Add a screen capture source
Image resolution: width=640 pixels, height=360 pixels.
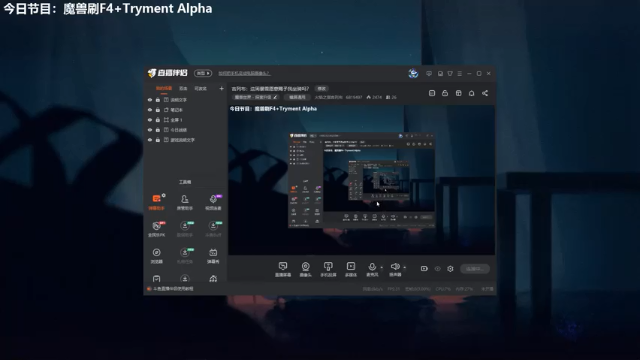(283, 269)
